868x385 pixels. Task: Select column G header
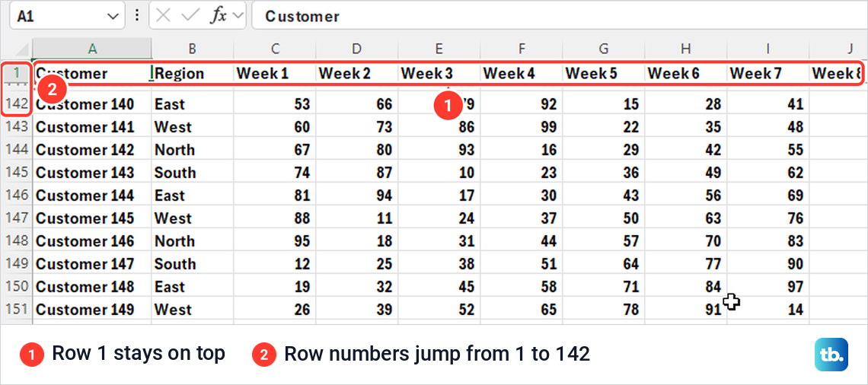603,49
